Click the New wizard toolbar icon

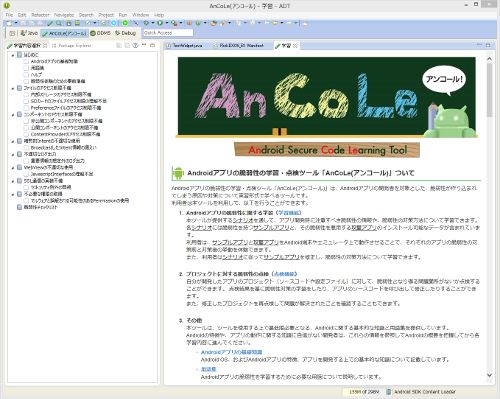click(9, 23)
